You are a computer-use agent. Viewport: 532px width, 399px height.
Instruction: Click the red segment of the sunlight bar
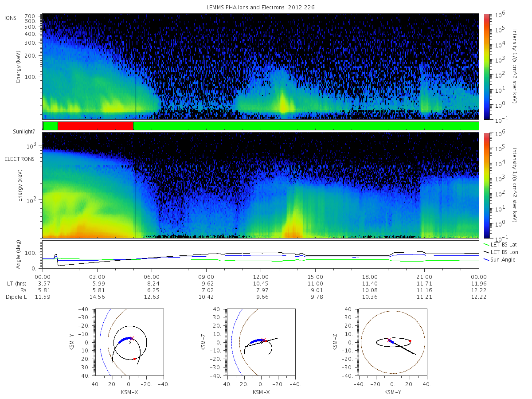[95, 126]
